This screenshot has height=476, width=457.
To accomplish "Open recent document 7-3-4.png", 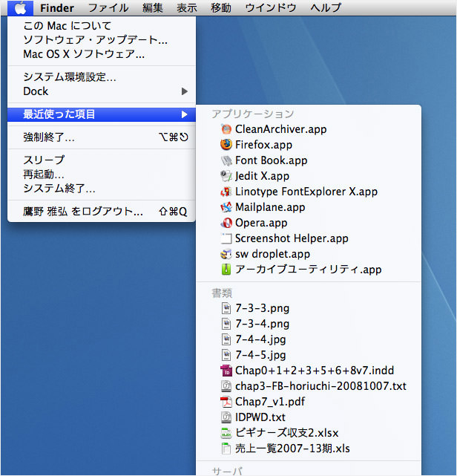I will (x=309, y=324).
